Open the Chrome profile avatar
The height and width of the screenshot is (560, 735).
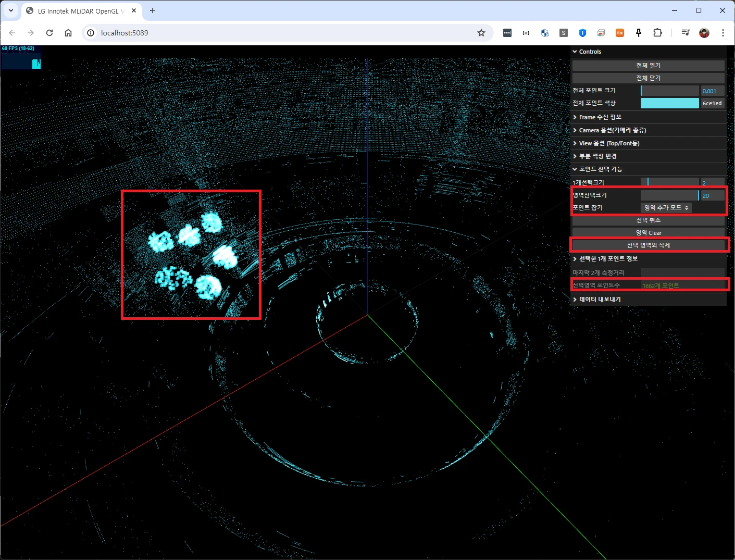[704, 33]
